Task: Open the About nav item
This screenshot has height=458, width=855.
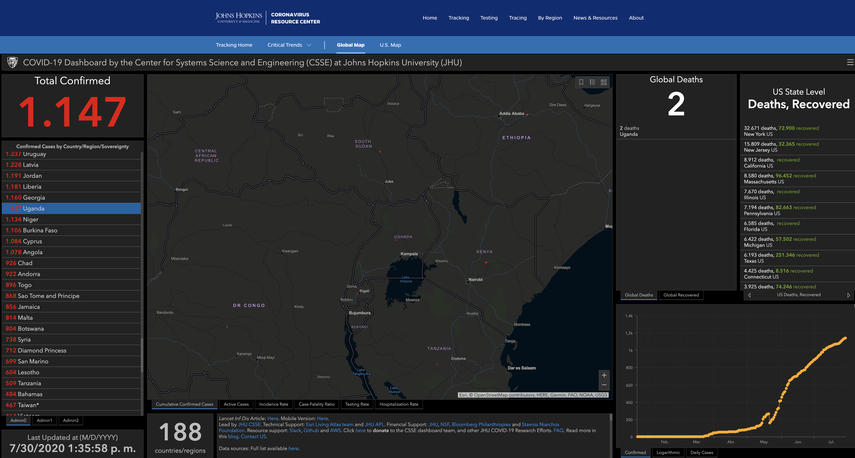Action: tap(636, 18)
